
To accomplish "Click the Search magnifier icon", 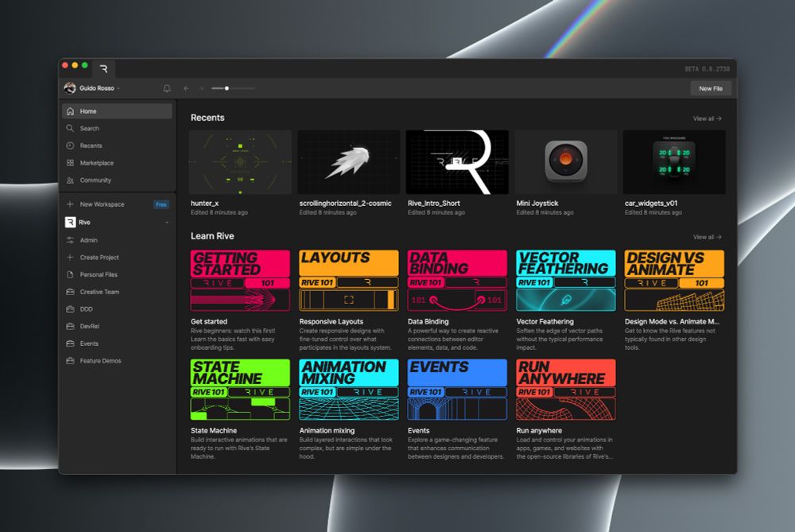I will (x=71, y=128).
